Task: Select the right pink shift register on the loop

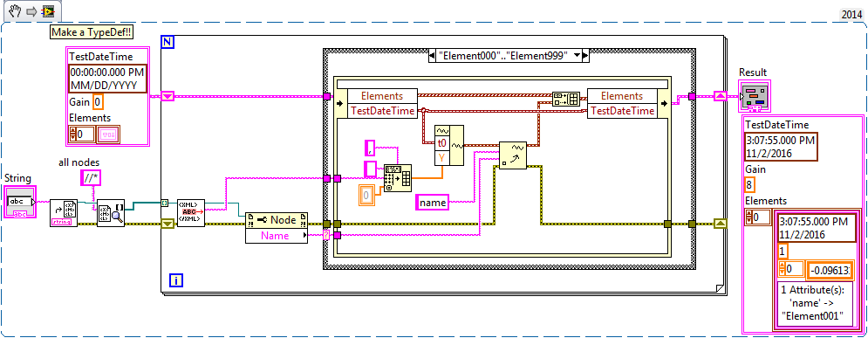Action: point(720,96)
